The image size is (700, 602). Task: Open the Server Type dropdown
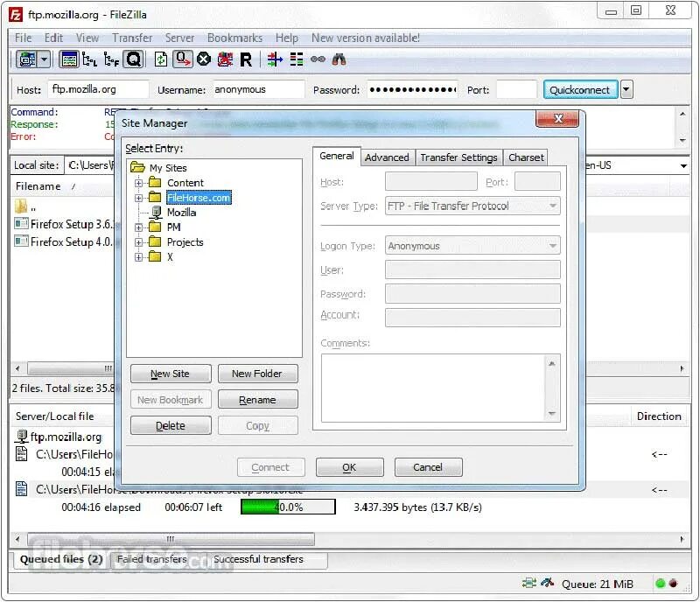click(472, 206)
